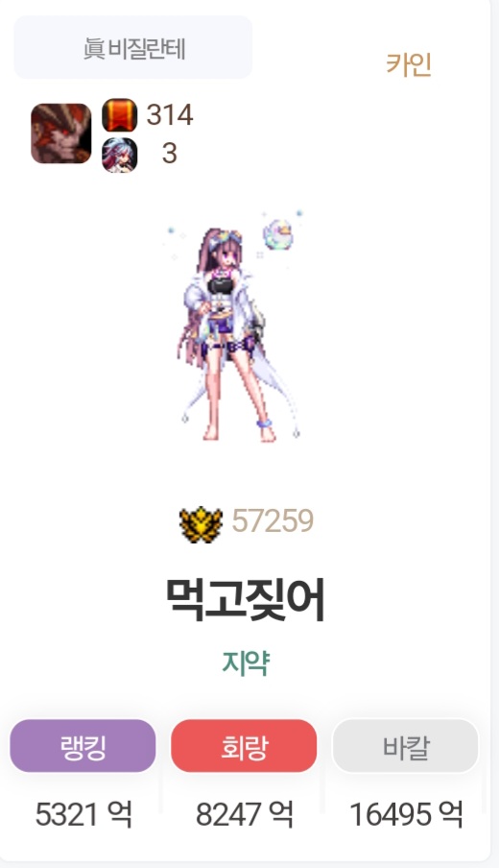Screen dimensions: 499x868
Task: Click the gold fame emblem icon
Action: 201,524
